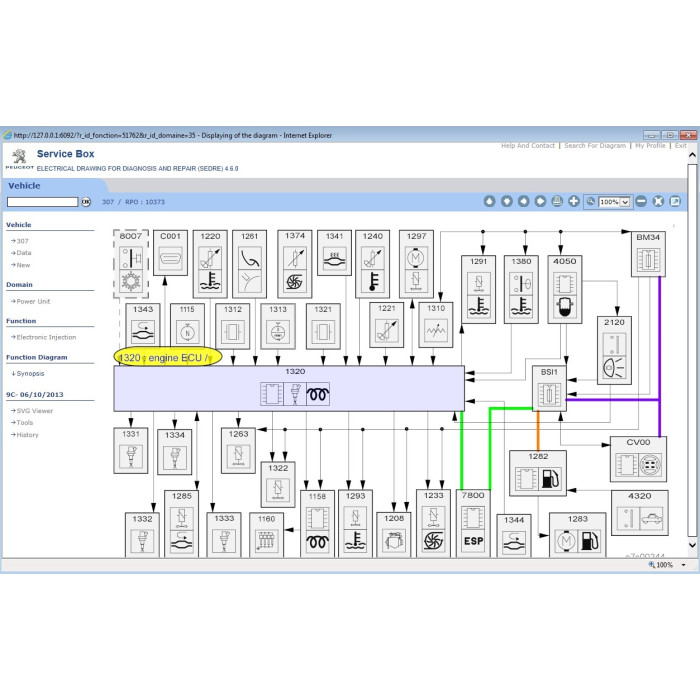700x700 pixels.
Task: Select component 1233 turbo solenoid symbol
Action: click(433, 523)
